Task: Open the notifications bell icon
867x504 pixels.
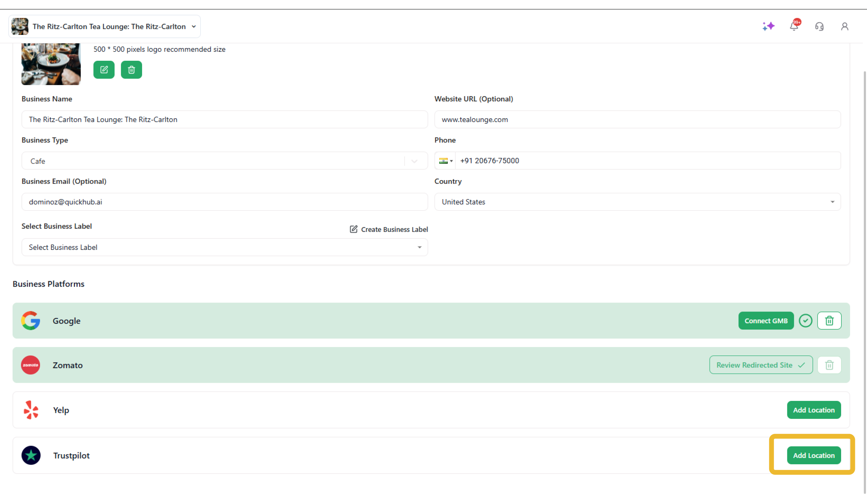Action: point(794,26)
